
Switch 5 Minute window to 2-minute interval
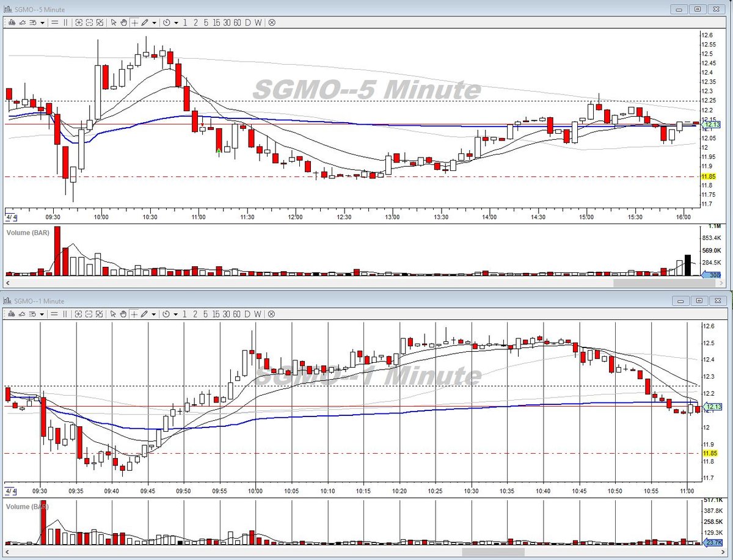[x=195, y=23]
